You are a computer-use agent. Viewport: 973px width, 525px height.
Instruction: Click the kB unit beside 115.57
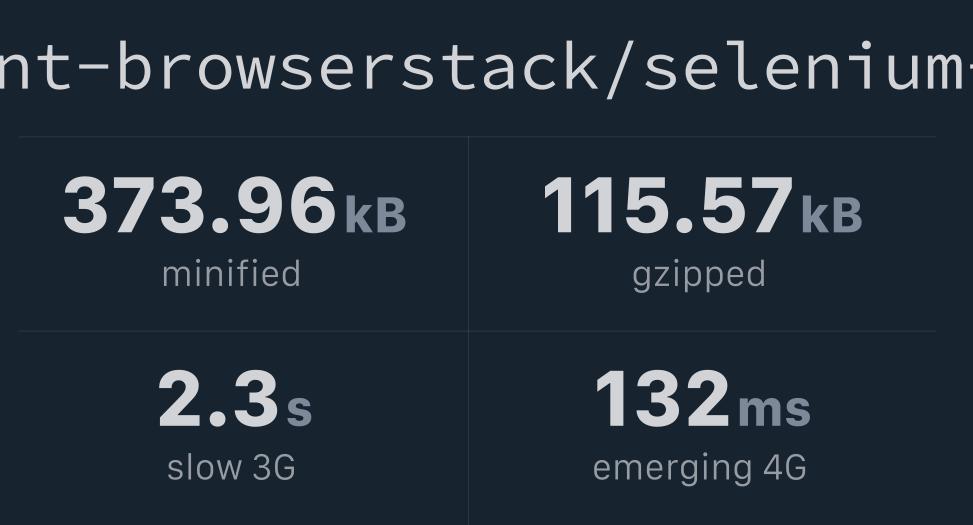831,215
